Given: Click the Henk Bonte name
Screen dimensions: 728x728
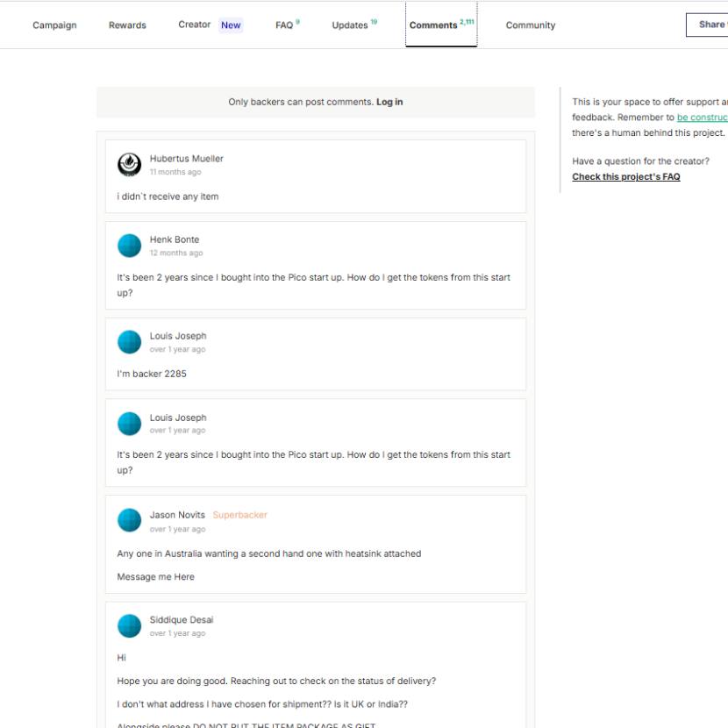Looking at the screenshot, I should click(x=175, y=239).
